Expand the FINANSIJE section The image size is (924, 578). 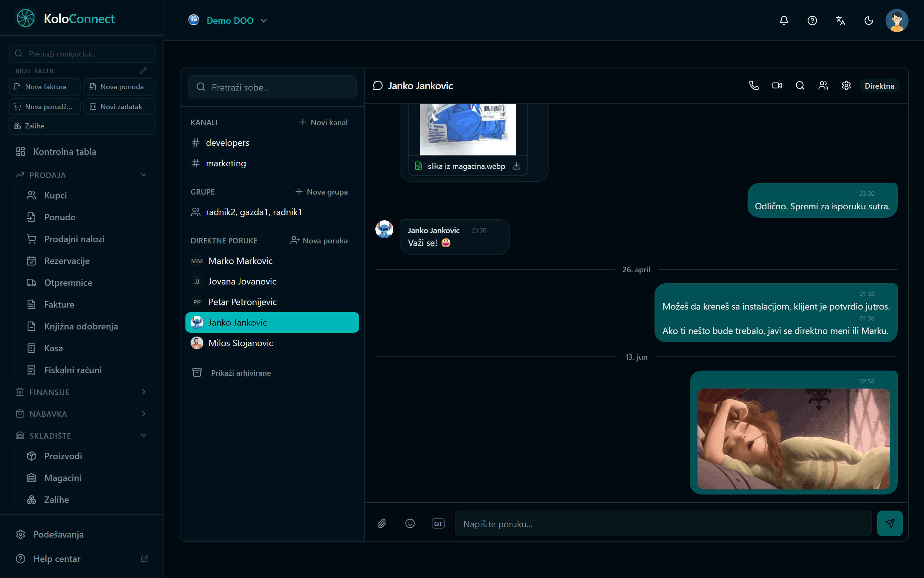[82, 392]
